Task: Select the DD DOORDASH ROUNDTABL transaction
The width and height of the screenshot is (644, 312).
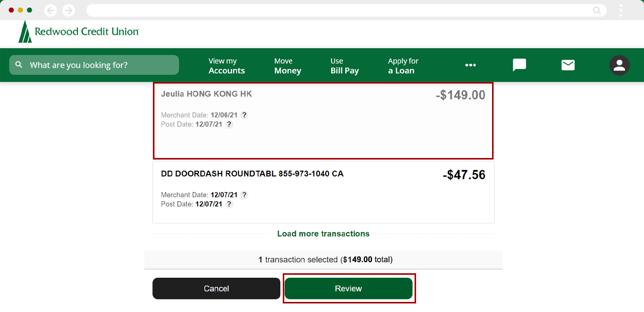Action: [x=324, y=192]
